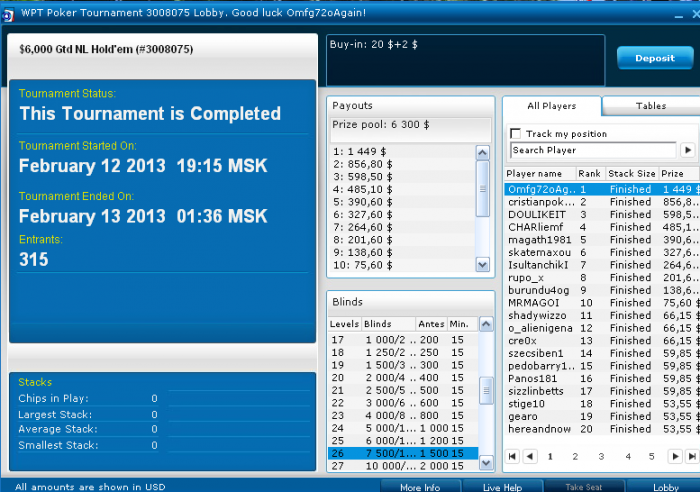
Task: Select player row Panos181
Action: 602,379
